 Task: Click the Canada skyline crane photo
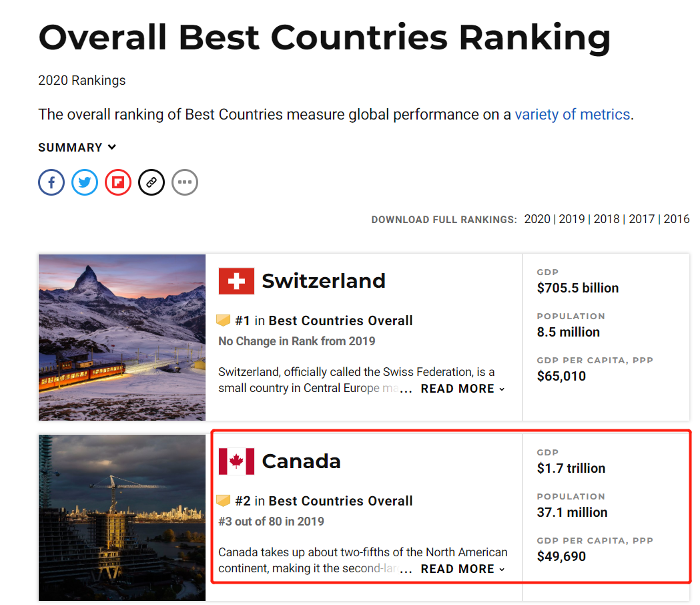[122, 518]
